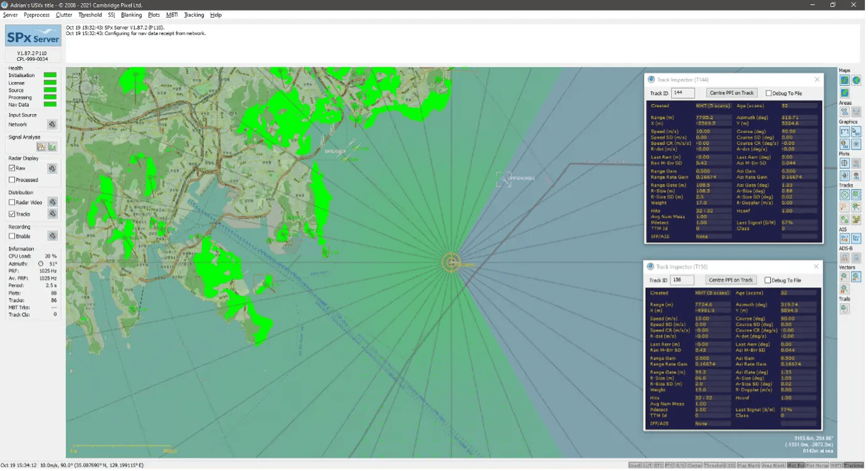Toggle the Plot Ext status indicator
The image size is (868, 471).
coord(796,466)
